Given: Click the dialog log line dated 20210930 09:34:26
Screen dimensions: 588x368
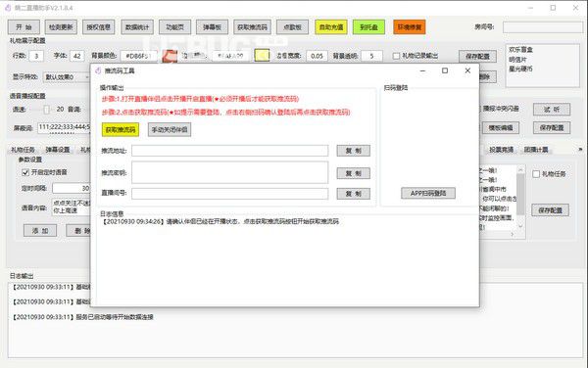Looking at the screenshot, I should (220, 221).
